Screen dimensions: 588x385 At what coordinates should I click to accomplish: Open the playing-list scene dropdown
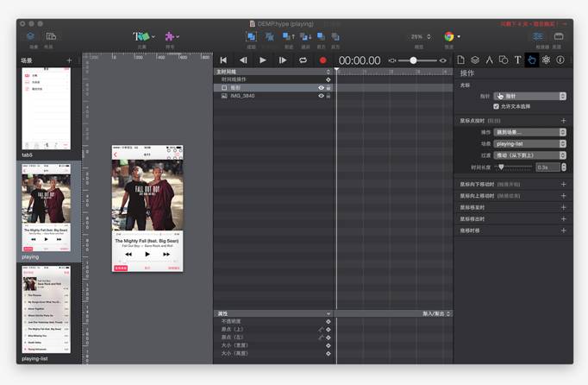pyautogui.click(x=529, y=144)
